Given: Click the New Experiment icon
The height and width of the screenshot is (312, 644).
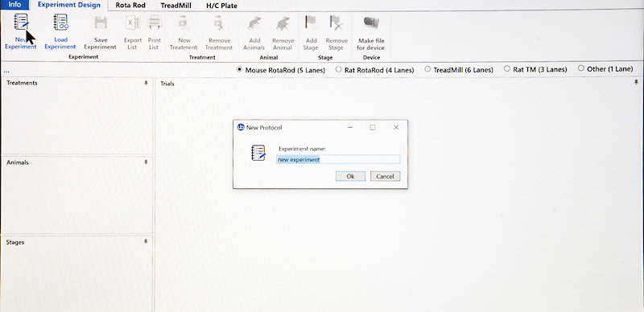Looking at the screenshot, I should (x=21, y=23).
